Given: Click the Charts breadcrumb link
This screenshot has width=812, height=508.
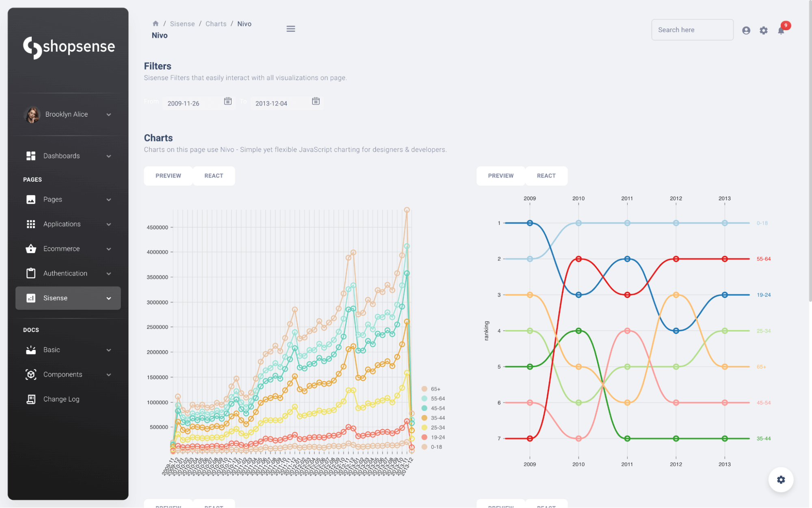Looking at the screenshot, I should click(216, 24).
